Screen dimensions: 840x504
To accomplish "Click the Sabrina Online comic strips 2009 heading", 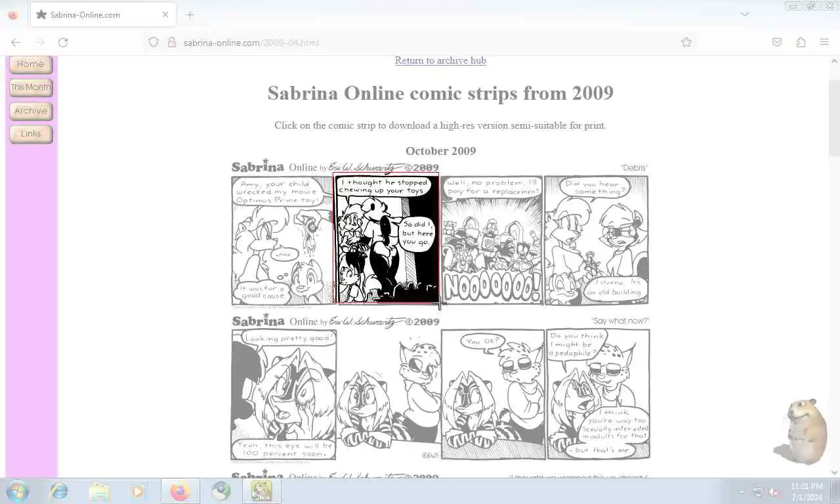I will click(x=440, y=93).
